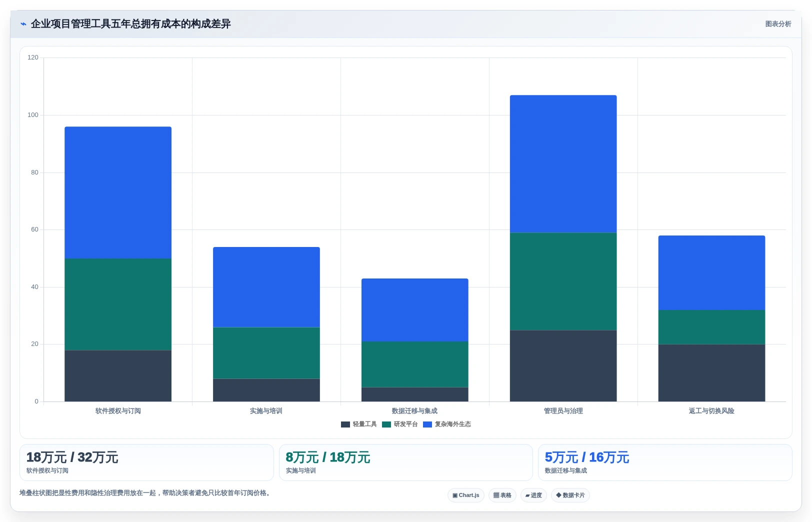Select the 表格 tag chip

pyautogui.click(x=502, y=495)
